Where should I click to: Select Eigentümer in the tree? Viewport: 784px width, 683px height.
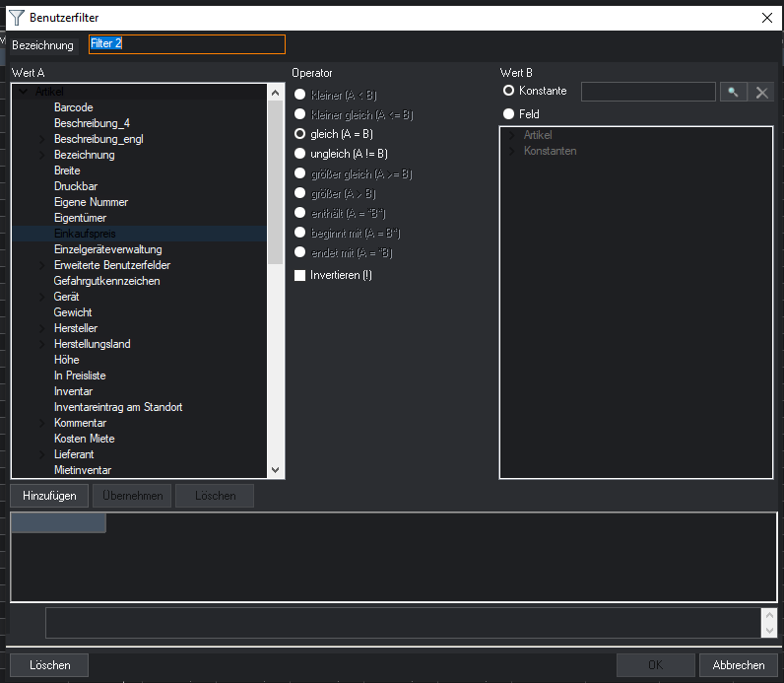pos(80,218)
